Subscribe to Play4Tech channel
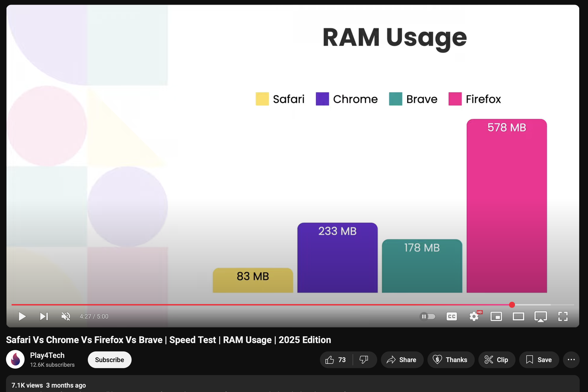588x392 pixels. coord(109,360)
